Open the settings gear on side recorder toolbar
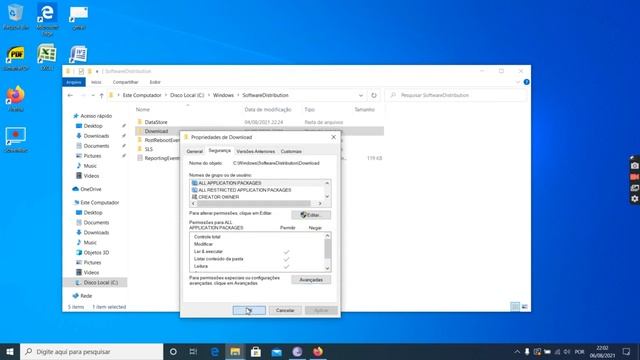Screen dimensions: 640x360 pos(634,199)
